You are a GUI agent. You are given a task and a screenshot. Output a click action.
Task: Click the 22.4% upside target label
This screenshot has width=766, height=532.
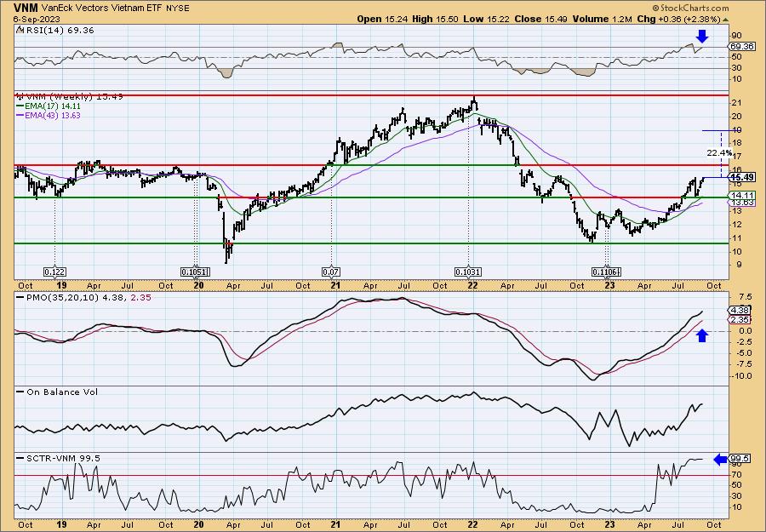pyautogui.click(x=719, y=153)
